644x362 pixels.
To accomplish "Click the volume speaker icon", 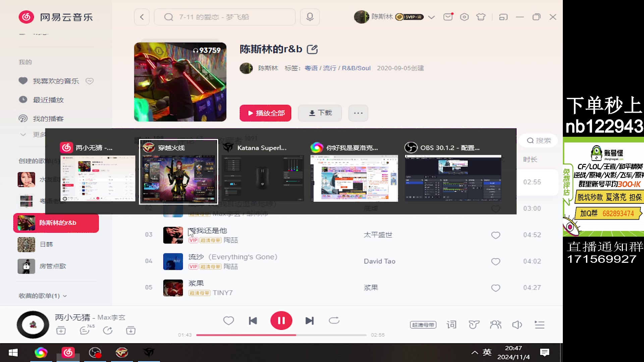I will [x=517, y=324].
